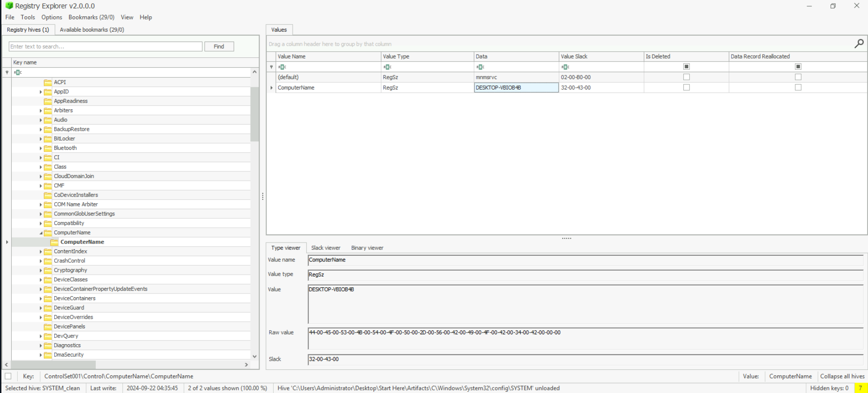Image resolution: width=868 pixels, height=393 pixels.
Task: Expand the Bluetooth key
Action: [x=41, y=148]
